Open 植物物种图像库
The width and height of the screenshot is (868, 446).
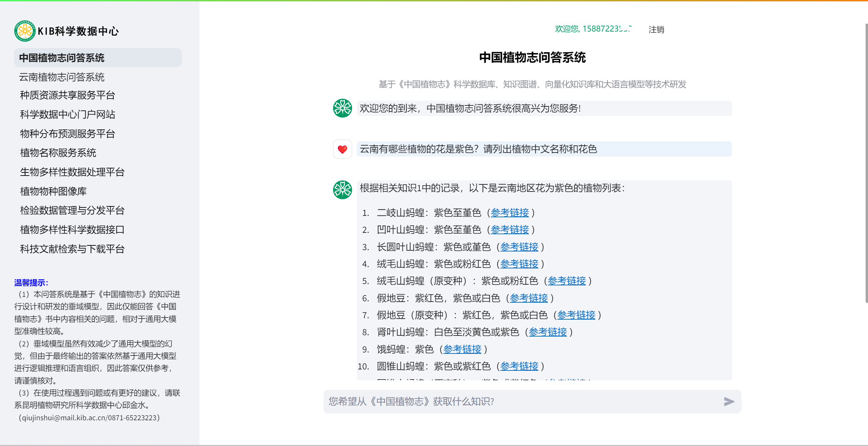tap(53, 191)
